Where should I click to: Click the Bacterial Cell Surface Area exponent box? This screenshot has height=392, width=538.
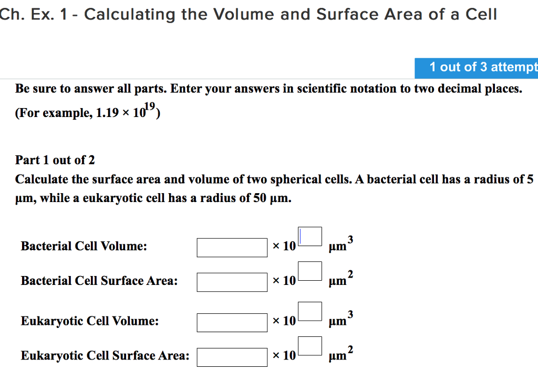310,271
